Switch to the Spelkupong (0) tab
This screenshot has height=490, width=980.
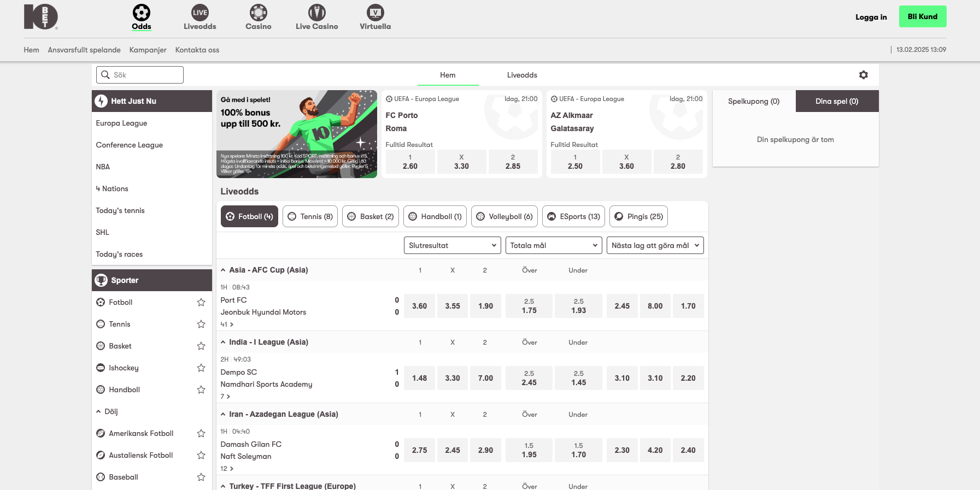point(754,101)
